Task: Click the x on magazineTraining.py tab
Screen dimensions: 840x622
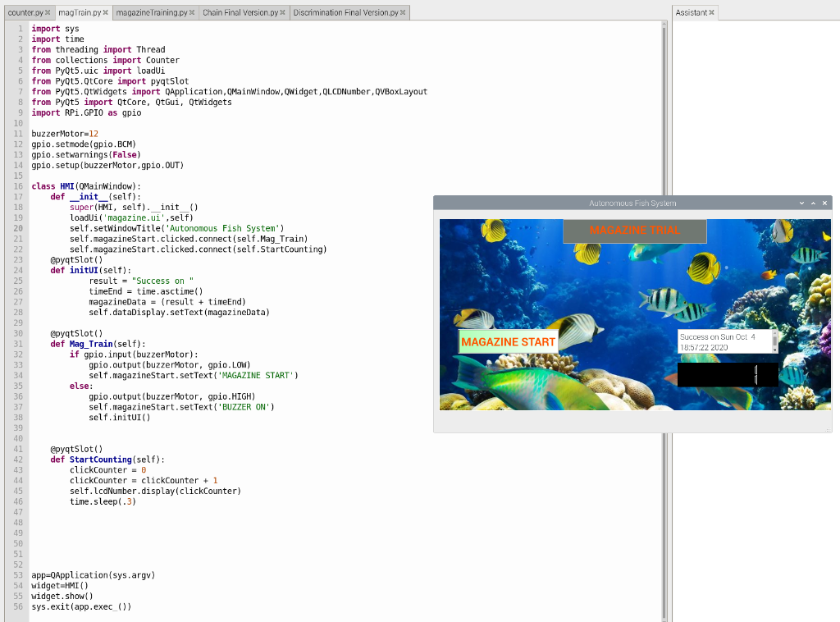Action: (x=192, y=12)
